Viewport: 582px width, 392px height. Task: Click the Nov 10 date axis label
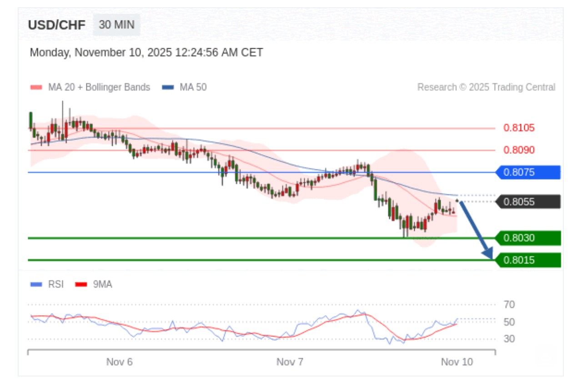click(x=457, y=362)
